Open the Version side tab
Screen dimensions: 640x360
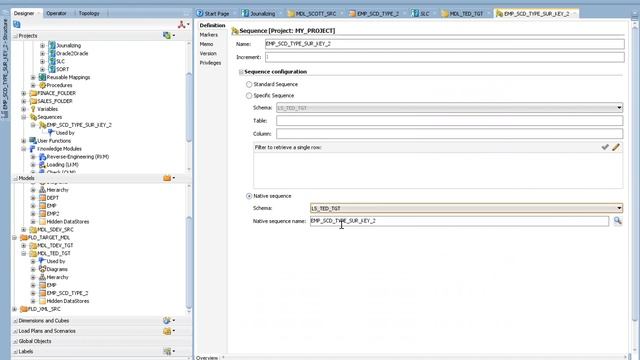[x=208, y=53]
